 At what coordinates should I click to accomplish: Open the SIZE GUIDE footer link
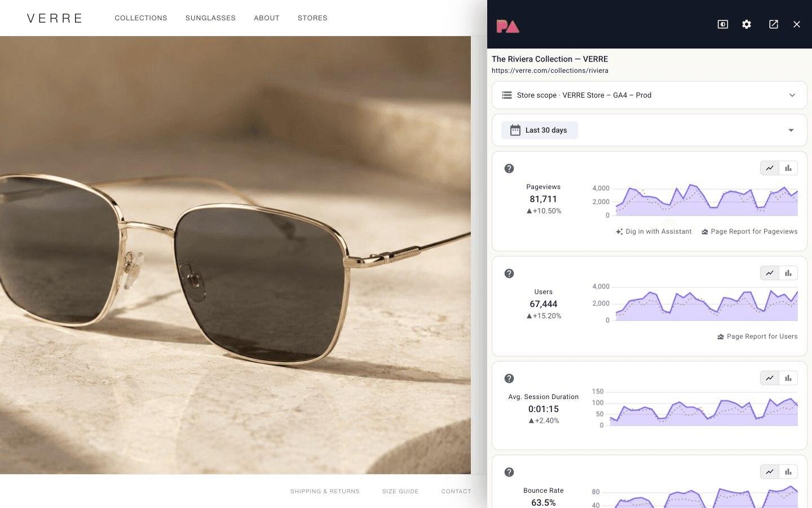point(400,492)
